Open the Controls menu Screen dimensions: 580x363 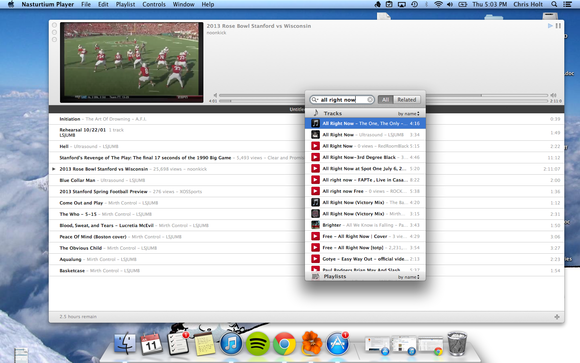tap(154, 4)
